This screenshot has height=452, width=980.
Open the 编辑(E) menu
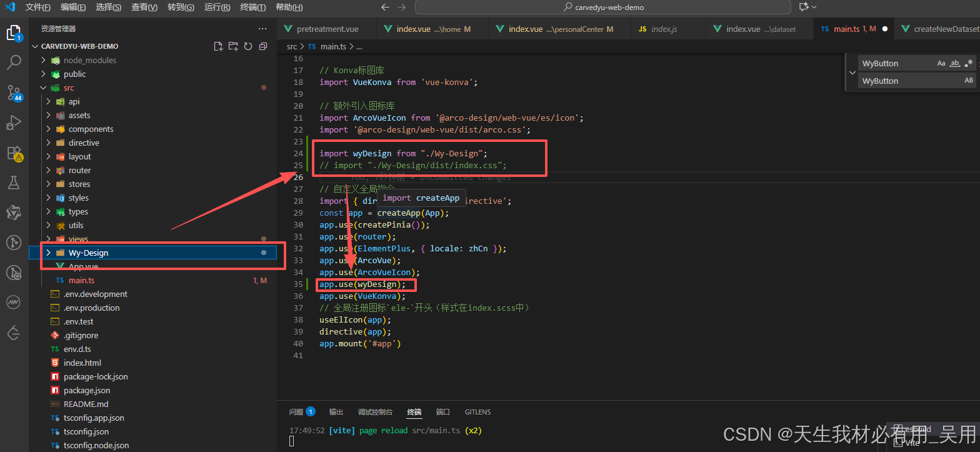[74, 8]
